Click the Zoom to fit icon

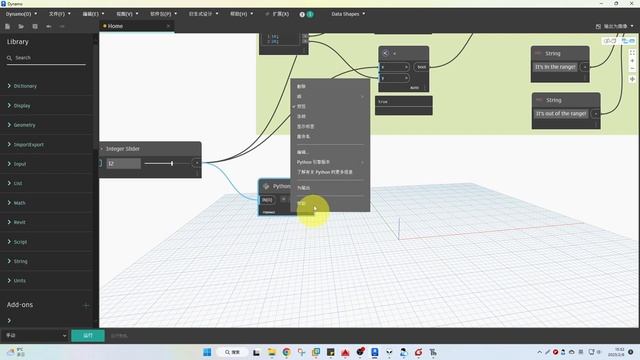[632, 53]
